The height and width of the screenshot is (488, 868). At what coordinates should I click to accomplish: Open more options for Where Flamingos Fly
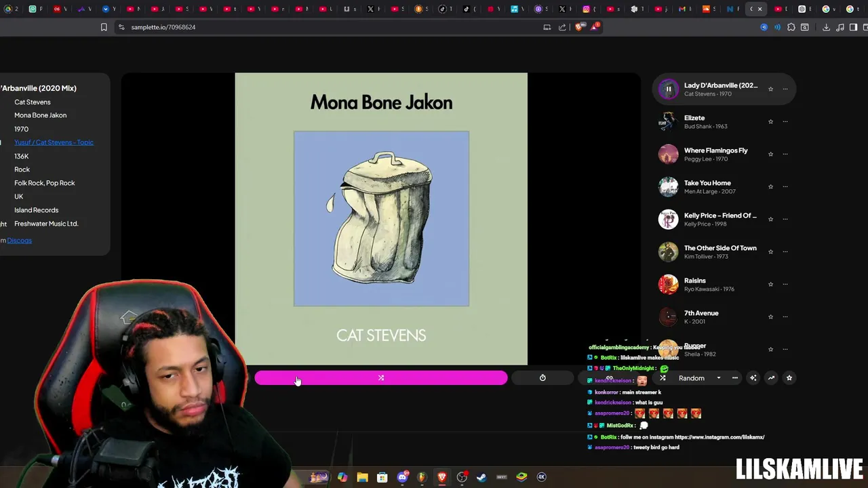pyautogui.click(x=785, y=154)
